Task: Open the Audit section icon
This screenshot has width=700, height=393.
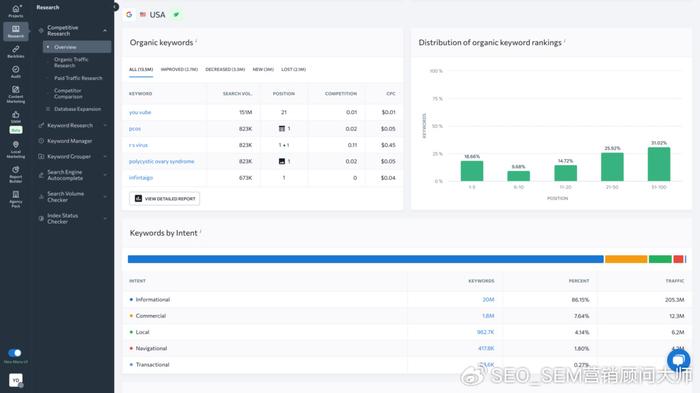Action: click(x=16, y=69)
